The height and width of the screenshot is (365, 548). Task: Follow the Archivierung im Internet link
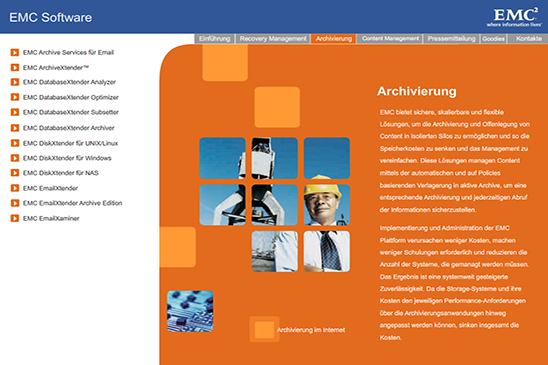tap(311, 330)
